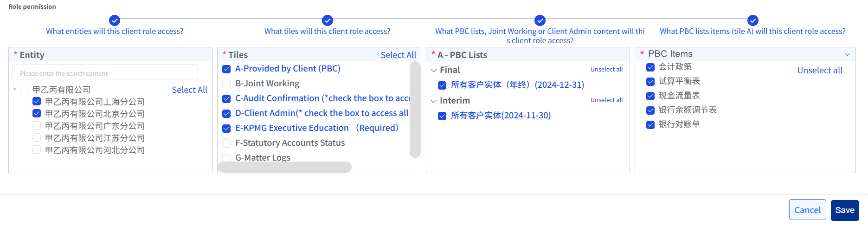Image resolution: width=868 pixels, height=227 pixels.
Task: Check F-Statutory Accounts Status tile
Action: coord(226,143)
